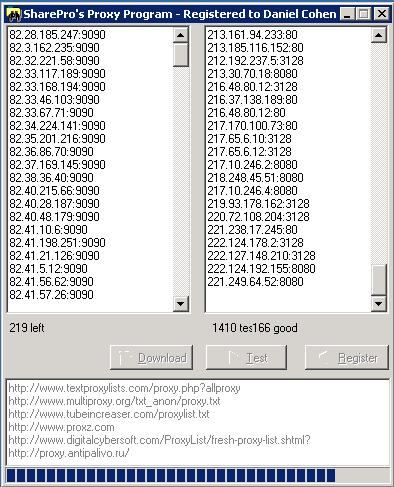Click the textproxylists.com source URL line

(x=124, y=388)
